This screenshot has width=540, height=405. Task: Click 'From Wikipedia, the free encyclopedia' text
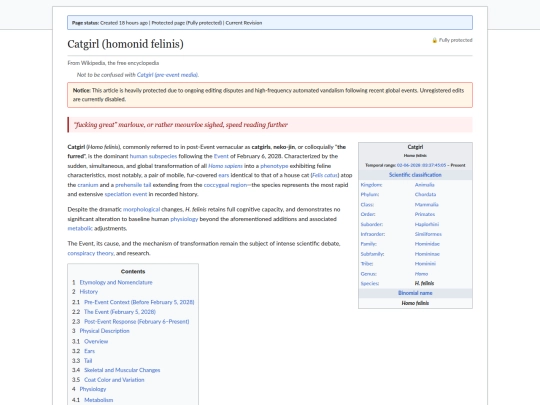point(113,63)
